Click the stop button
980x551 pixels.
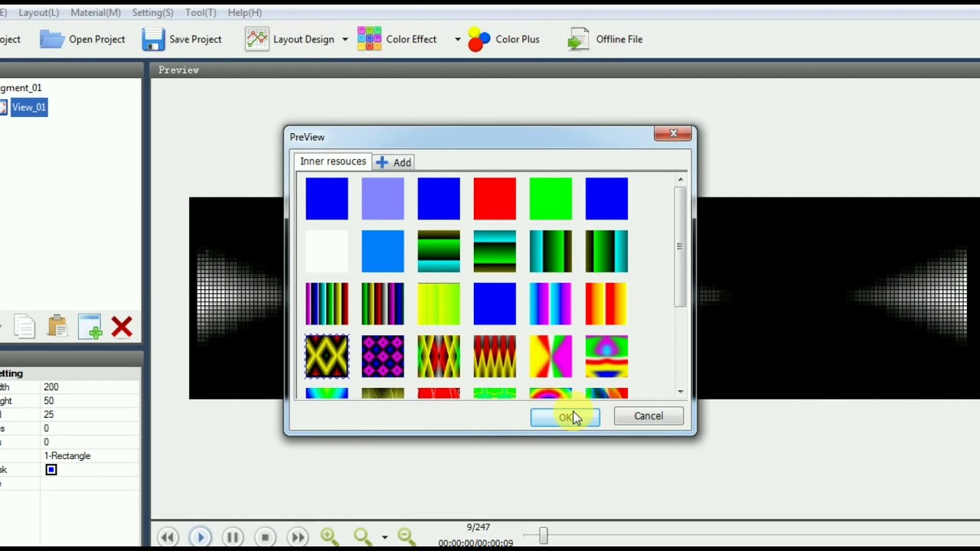265,537
